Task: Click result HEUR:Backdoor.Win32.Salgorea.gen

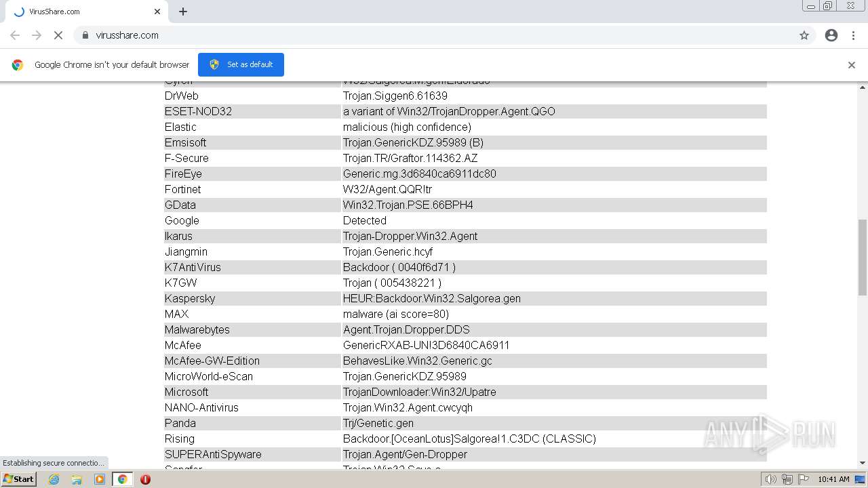Action: click(432, 298)
